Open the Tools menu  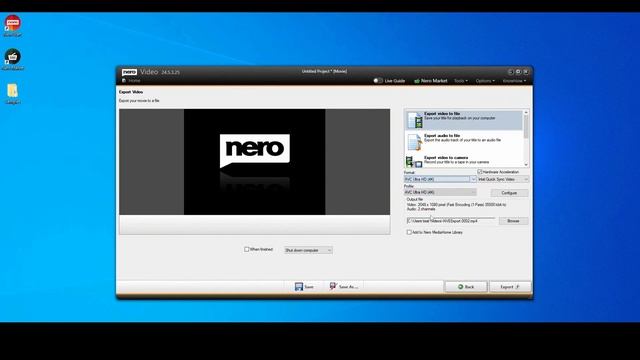click(461, 81)
